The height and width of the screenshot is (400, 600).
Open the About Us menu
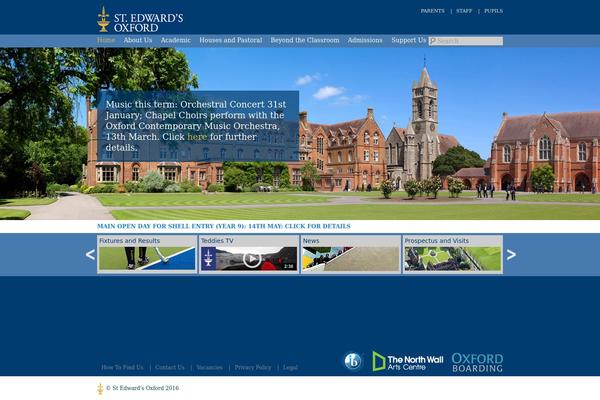(x=138, y=40)
